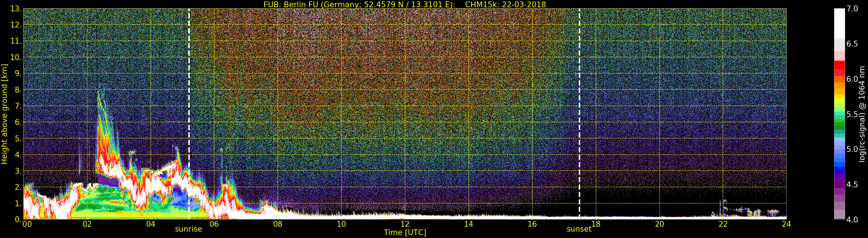
Task: Click the '4.' tick on the height axis
Action: pos(18,155)
